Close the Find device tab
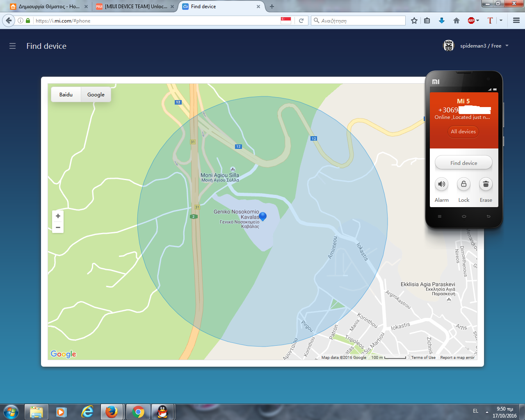 click(258, 7)
